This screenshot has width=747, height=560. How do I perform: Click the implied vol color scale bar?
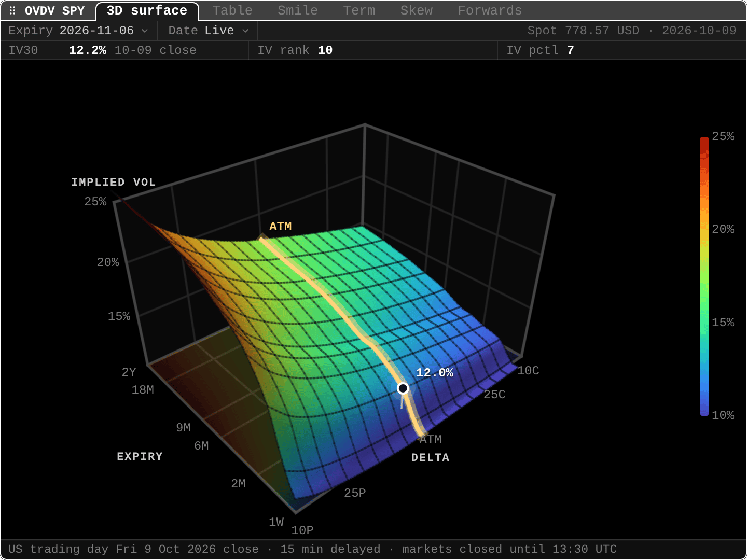coord(704,276)
